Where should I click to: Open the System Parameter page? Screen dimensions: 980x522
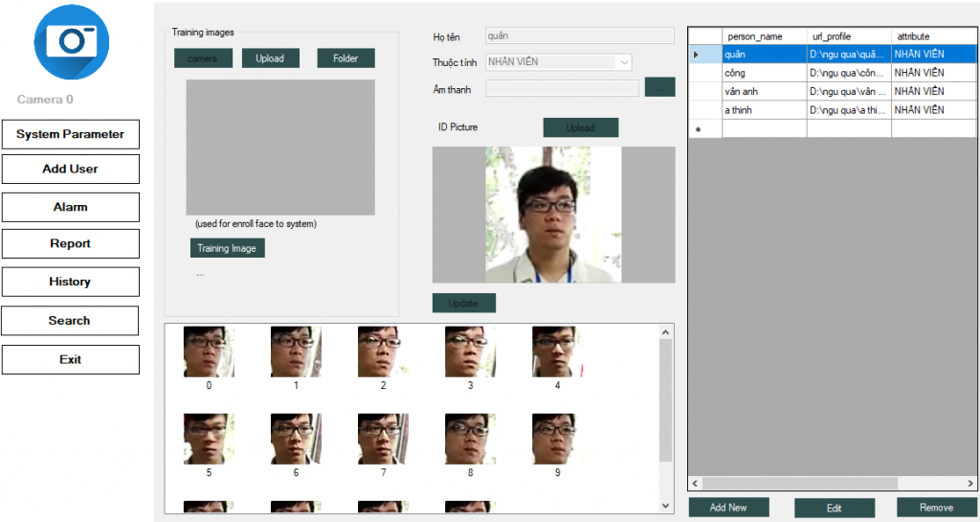pyautogui.click(x=70, y=134)
